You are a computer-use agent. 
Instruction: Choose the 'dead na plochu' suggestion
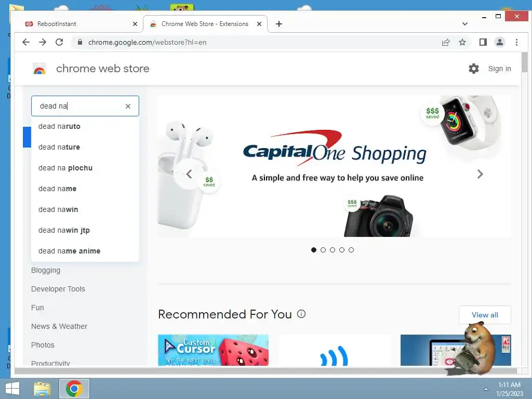[85, 168]
